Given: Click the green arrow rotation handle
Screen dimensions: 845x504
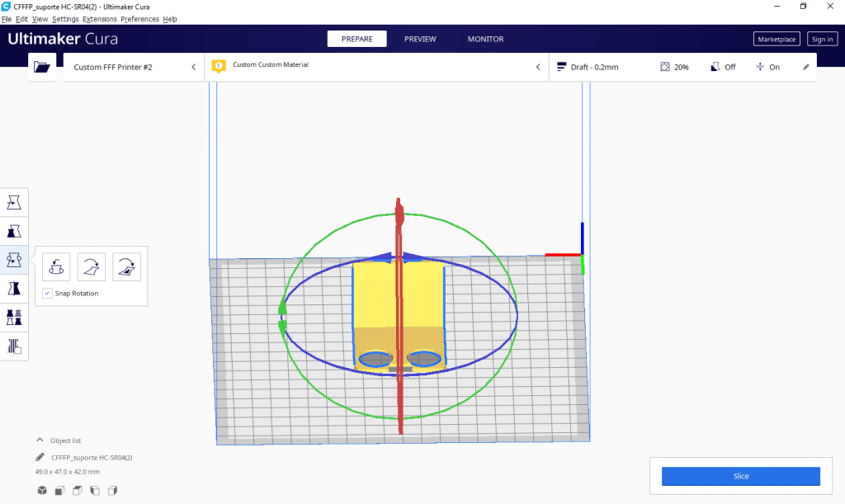Looking at the screenshot, I should 282,318.
